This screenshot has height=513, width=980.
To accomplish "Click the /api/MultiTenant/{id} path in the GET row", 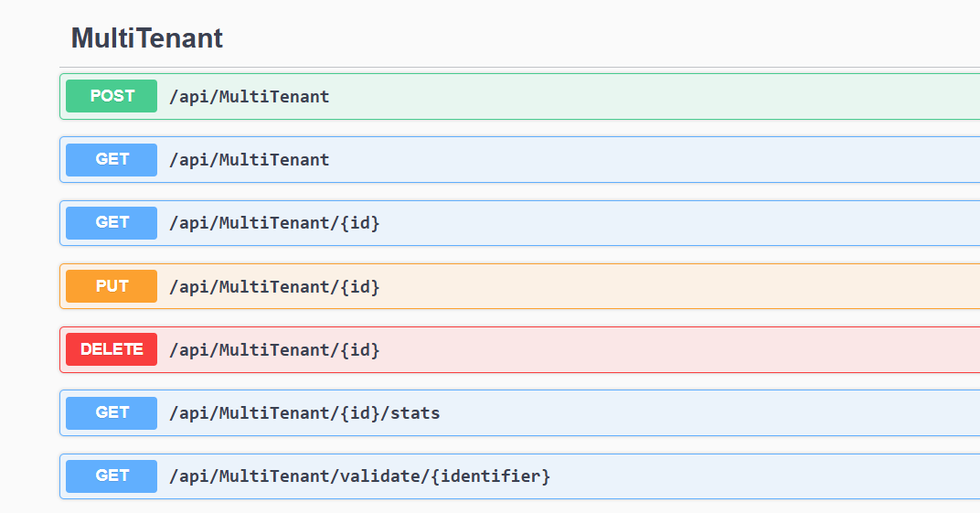I will click(274, 222).
